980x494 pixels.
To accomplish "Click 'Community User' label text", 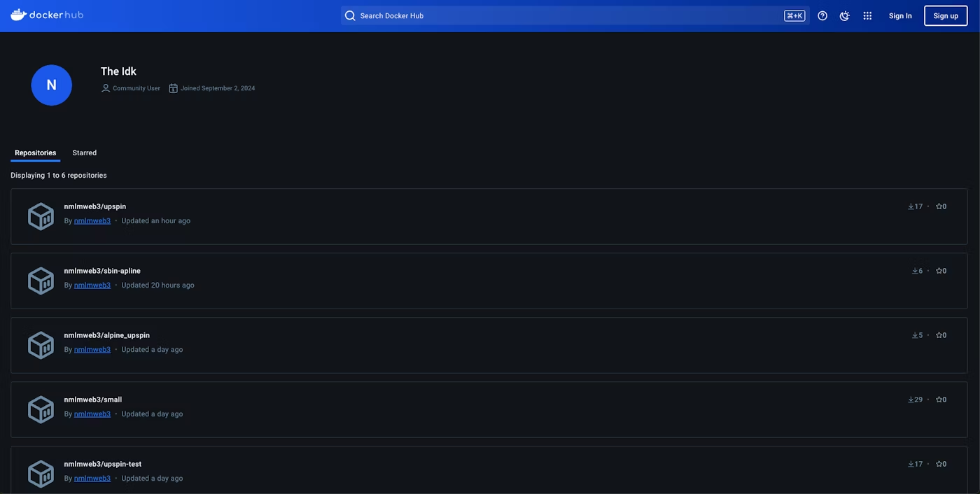I will [x=136, y=88].
